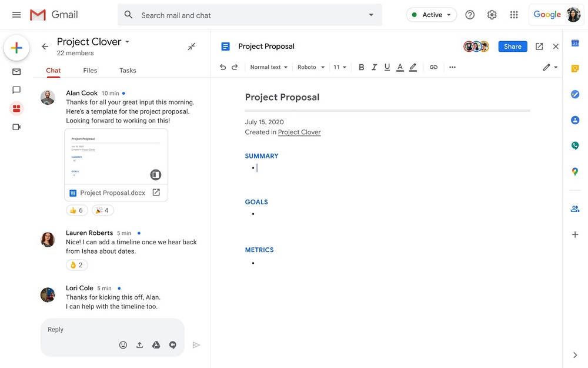Toggle bold formatting

coord(361,67)
